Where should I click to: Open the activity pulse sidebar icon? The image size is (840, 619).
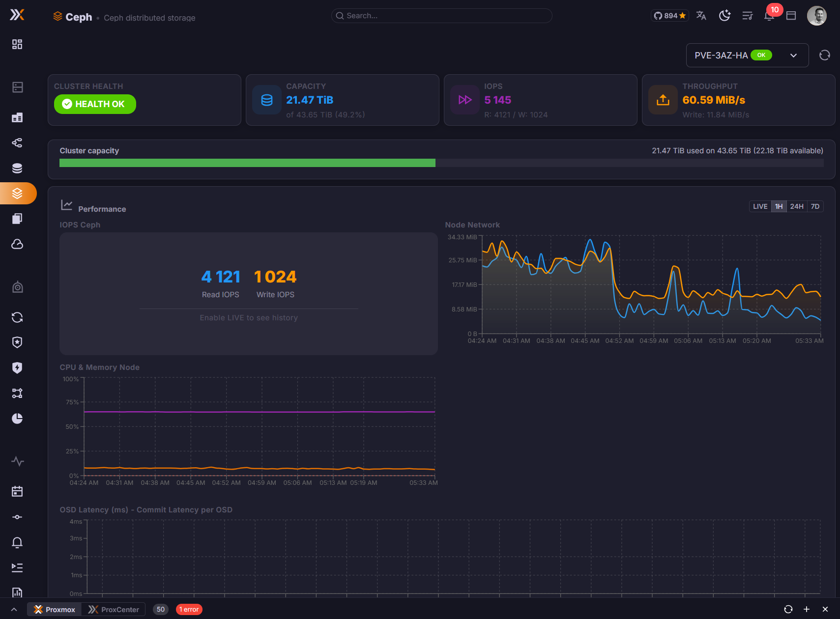tap(17, 461)
